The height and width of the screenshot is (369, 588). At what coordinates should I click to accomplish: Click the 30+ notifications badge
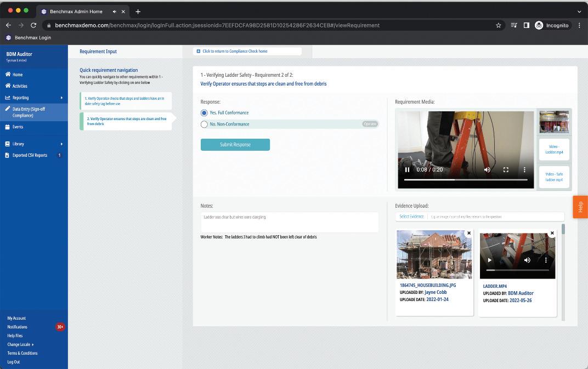tap(60, 327)
